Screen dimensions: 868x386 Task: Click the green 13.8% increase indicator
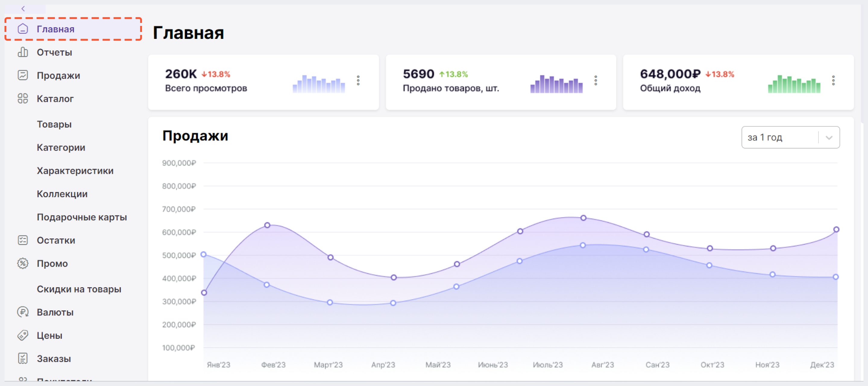(x=453, y=74)
